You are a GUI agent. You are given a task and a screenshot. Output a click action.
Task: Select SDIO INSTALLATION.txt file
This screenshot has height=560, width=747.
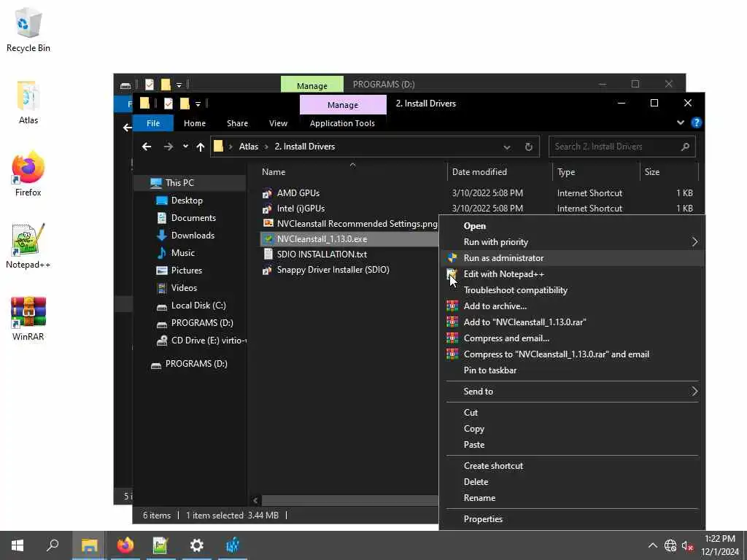pos(322,254)
